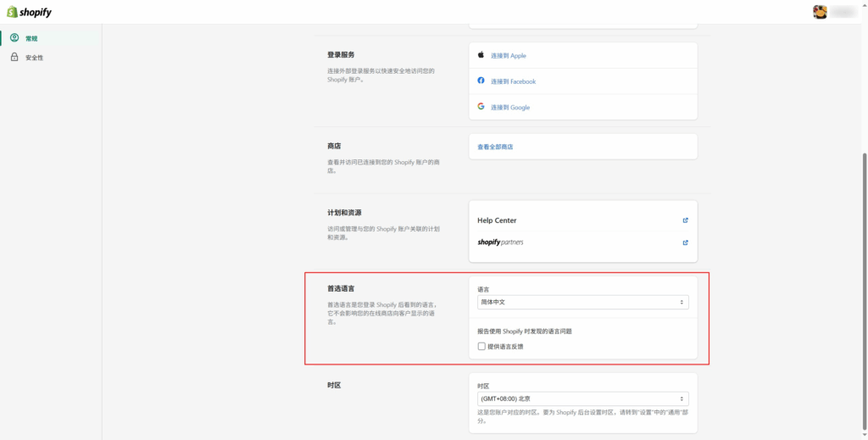Click the lock icon for 安全性
Image resolution: width=868 pixels, height=440 pixels.
point(14,57)
